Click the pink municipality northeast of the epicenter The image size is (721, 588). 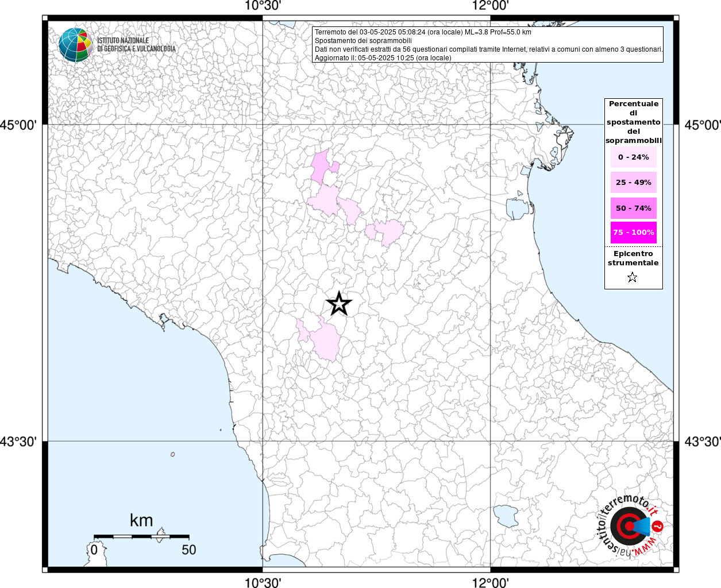tap(389, 232)
